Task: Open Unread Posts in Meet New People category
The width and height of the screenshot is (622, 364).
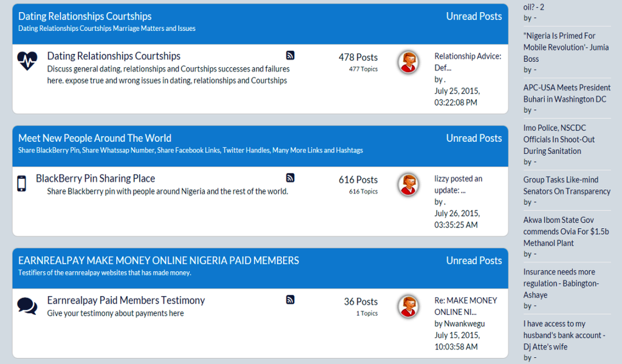Action: tap(474, 138)
